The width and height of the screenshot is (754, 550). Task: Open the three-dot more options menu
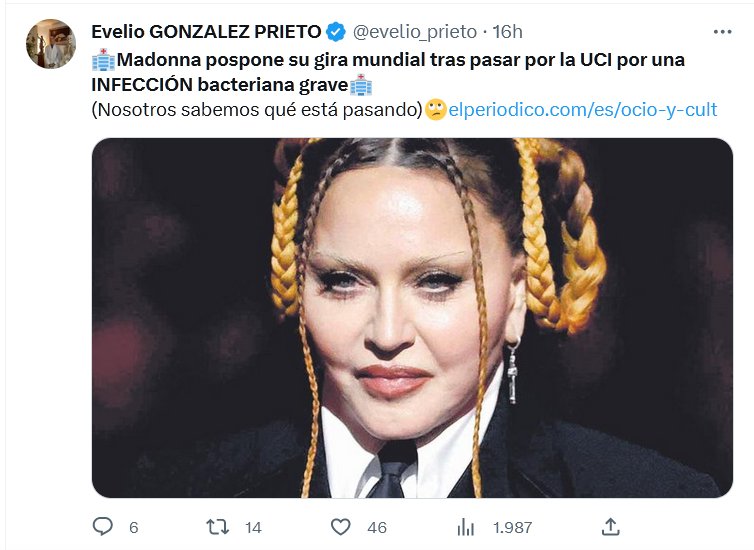click(722, 32)
